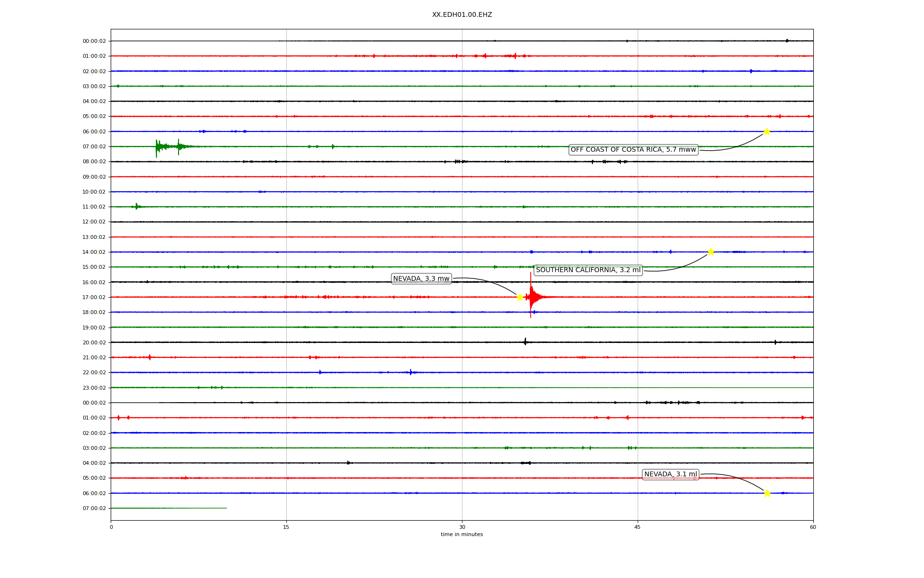Click the 60 tick on the x-axis
This screenshot has width=924, height=578.
813,527
